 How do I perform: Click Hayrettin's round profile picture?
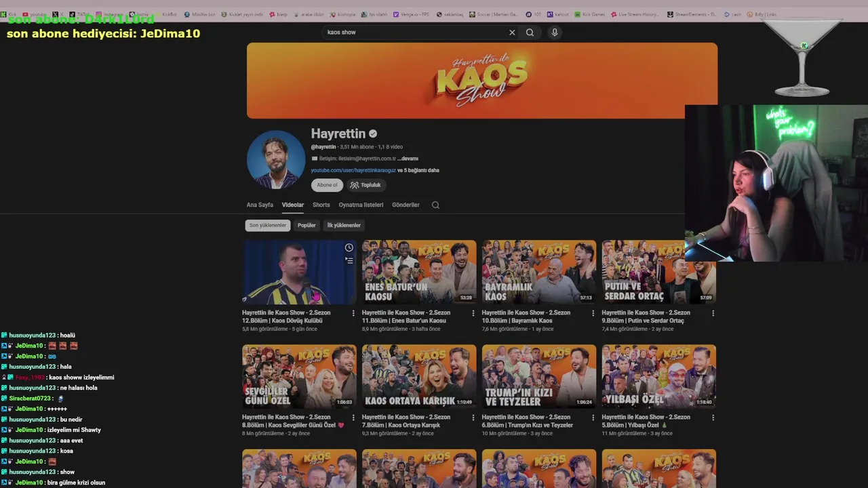pyautogui.click(x=276, y=160)
